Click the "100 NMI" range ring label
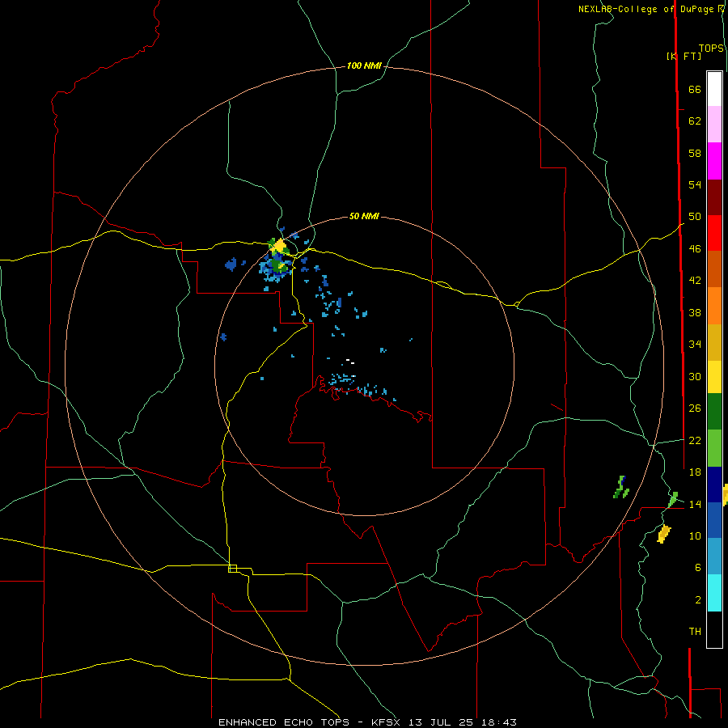 [x=364, y=66]
